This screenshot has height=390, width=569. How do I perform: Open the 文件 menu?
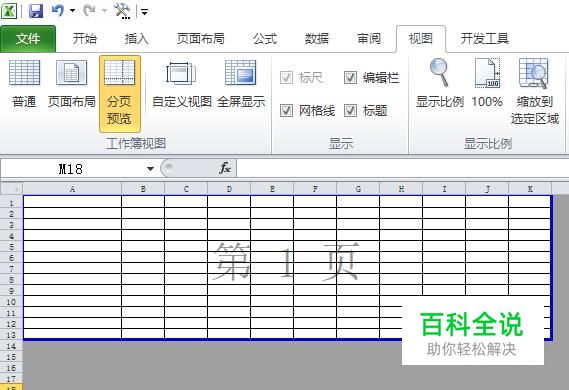click(x=28, y=38)
